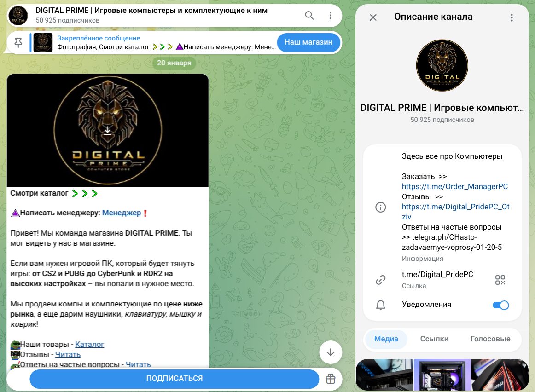This screenshot has width=535, height=392.
Task: Click 'Здесь все про Компьютеры' description text
Action: [x=452, y=156]
